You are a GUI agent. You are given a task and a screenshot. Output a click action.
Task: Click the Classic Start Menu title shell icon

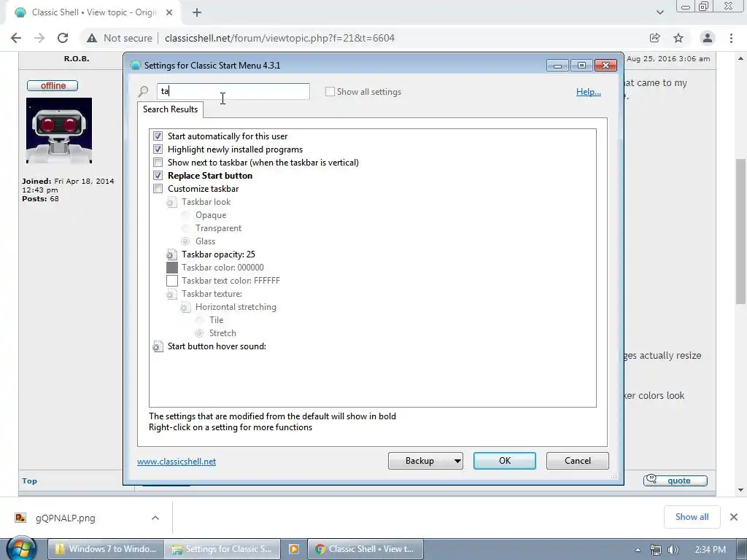point(135,65)
